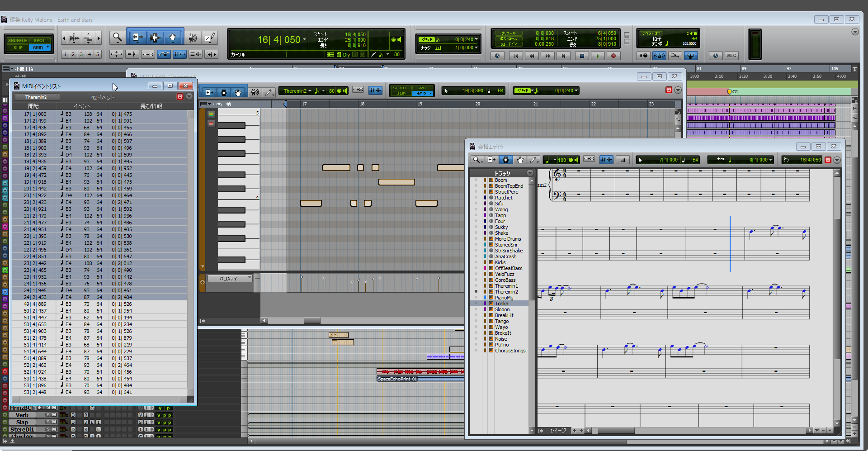Click MIDI editor horizontal scrollbar thumb
Viewport: 868px width, 451px height.
312,321
